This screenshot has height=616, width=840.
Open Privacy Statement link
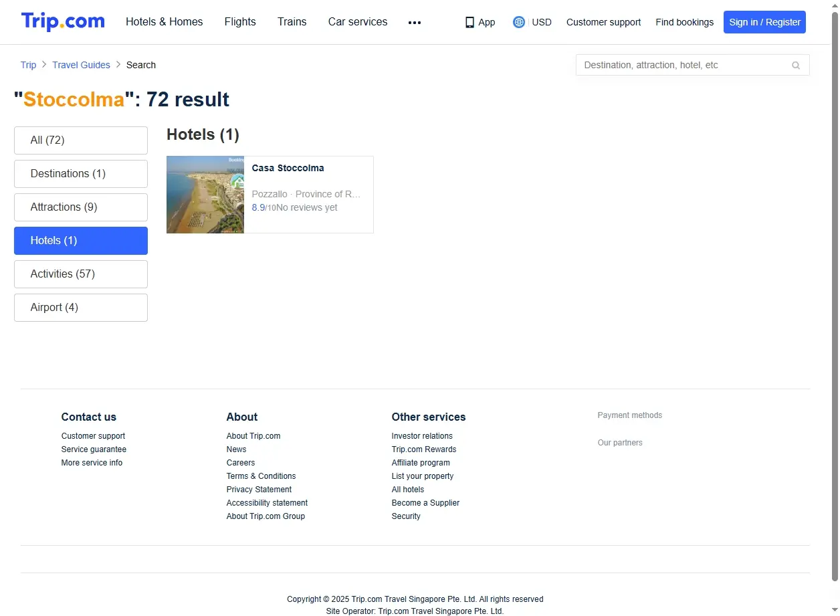click(x=259, y=490)
